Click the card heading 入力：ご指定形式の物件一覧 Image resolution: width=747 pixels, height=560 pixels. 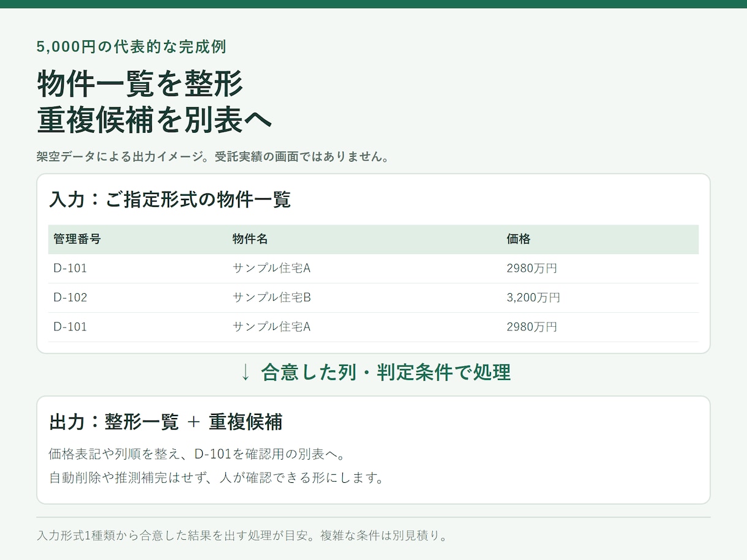pyautogui.click(x=170, y=200)
